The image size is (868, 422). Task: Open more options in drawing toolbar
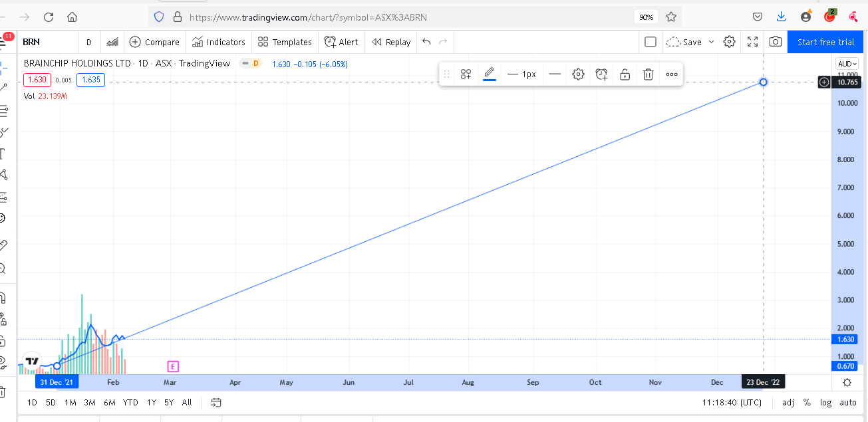[671, 74]
